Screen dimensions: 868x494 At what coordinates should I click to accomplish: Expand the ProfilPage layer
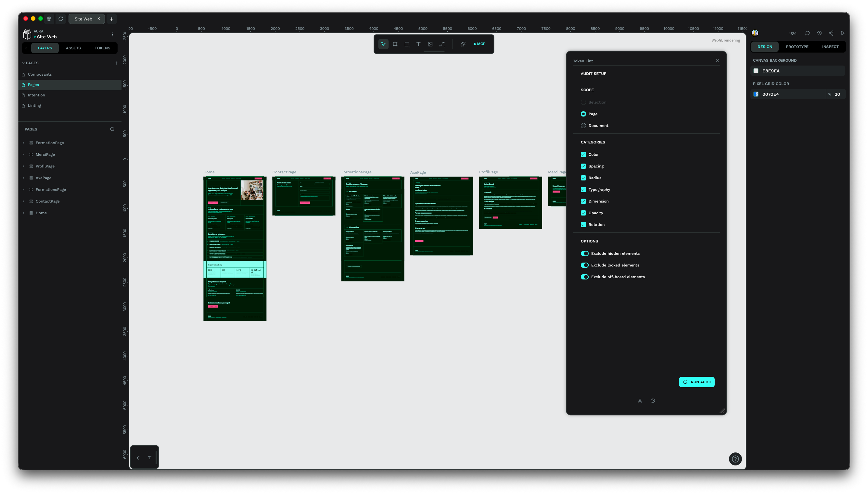pyautogui.click(x=23, y=166)
